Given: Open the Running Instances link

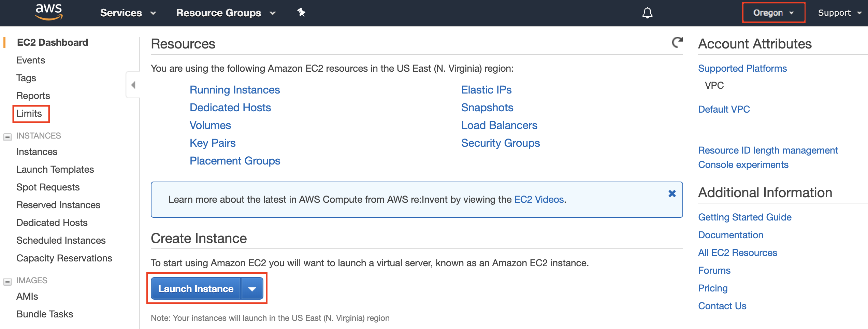Looking at the screenshot, I should coord(234,90).
